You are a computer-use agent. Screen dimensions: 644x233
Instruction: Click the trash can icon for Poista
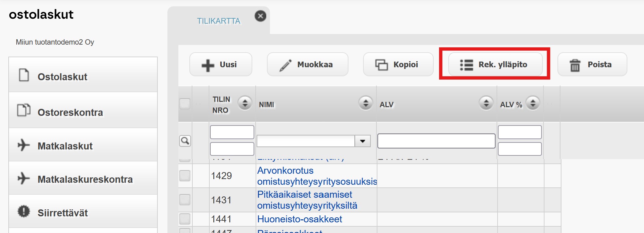(x=575, y=65)
